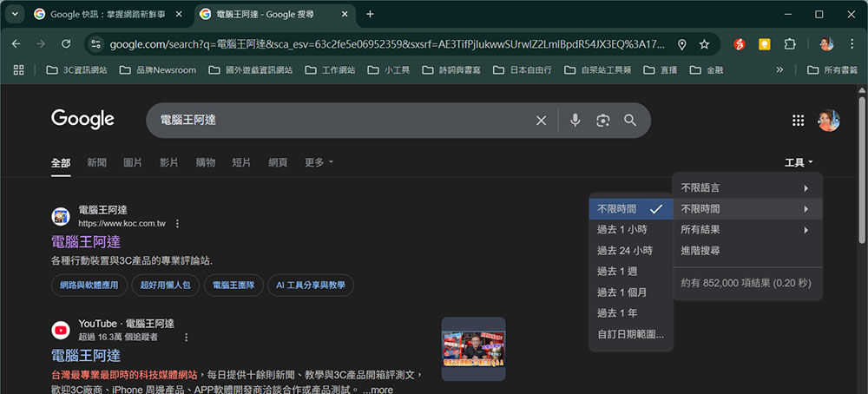
Task: Select the 短片 search tab
Action: 241,162
